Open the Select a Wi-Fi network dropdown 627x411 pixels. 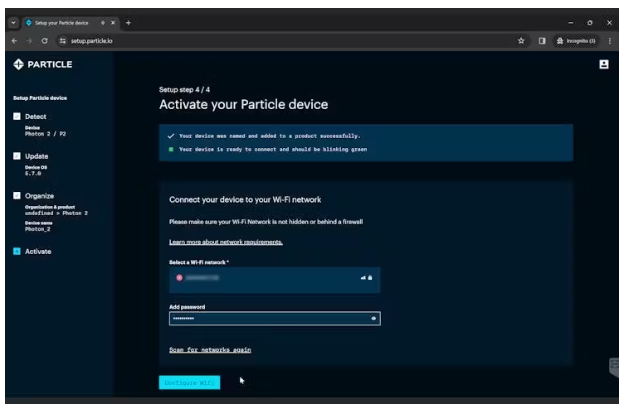[274, 279]
